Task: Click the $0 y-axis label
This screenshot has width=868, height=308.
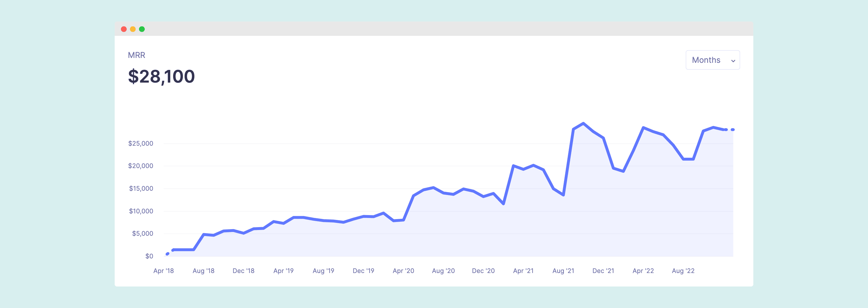Action: [149, 256]
